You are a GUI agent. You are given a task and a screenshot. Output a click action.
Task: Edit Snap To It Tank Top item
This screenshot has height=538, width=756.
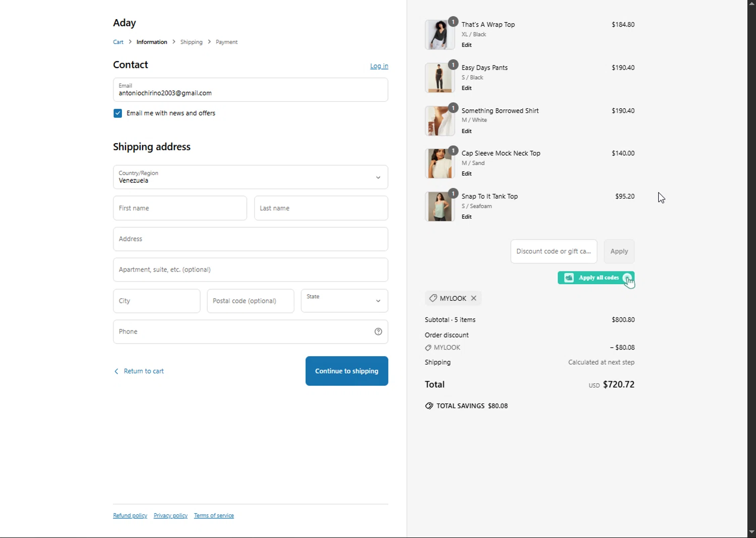pyautogui.click(x=467, y=217)
